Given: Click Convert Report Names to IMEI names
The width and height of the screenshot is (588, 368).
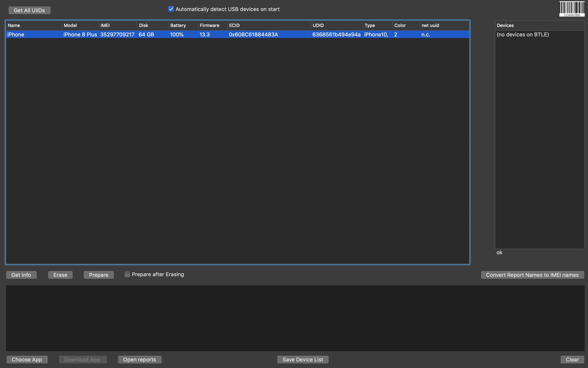Looking at the screenshot, I should coord(532,275).
